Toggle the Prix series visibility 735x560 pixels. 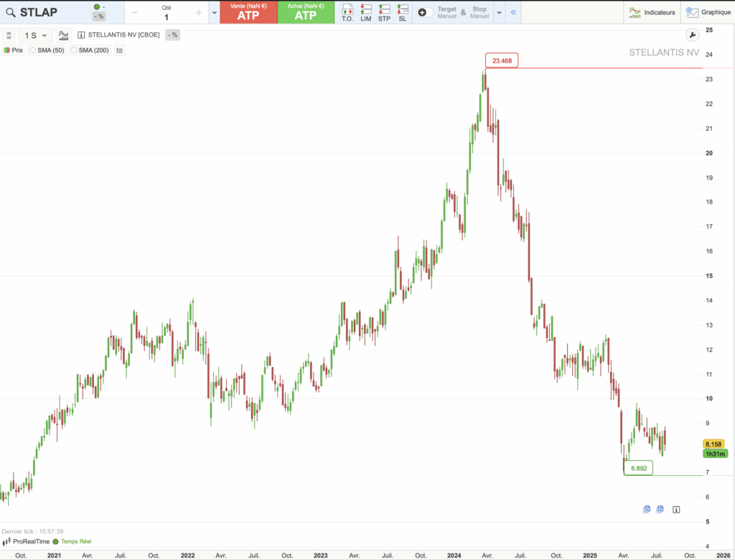coord(16,50)
